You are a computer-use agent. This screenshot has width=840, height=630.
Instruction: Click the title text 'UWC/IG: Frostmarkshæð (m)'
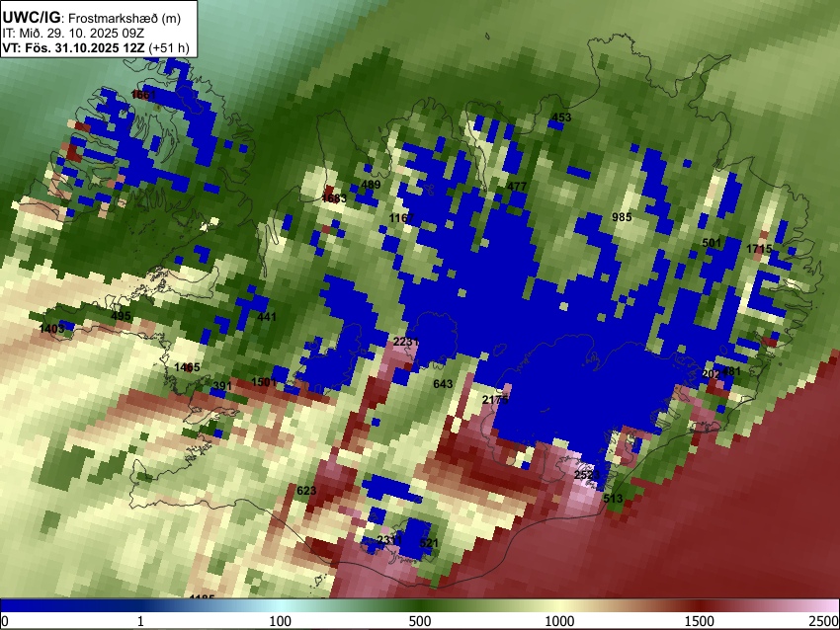point(92,18)
